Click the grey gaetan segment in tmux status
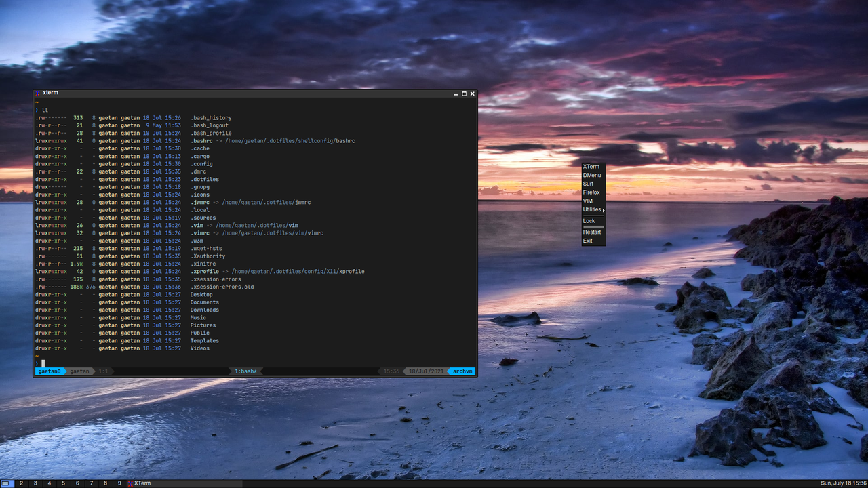Image resolution: width=868 pixels, height=488 pixels. click(x=79, y=371)
